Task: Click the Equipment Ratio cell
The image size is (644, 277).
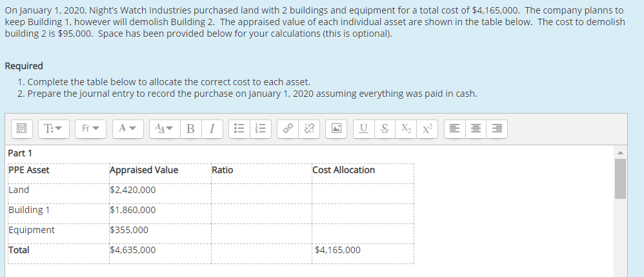Action: tap(261, 234)
